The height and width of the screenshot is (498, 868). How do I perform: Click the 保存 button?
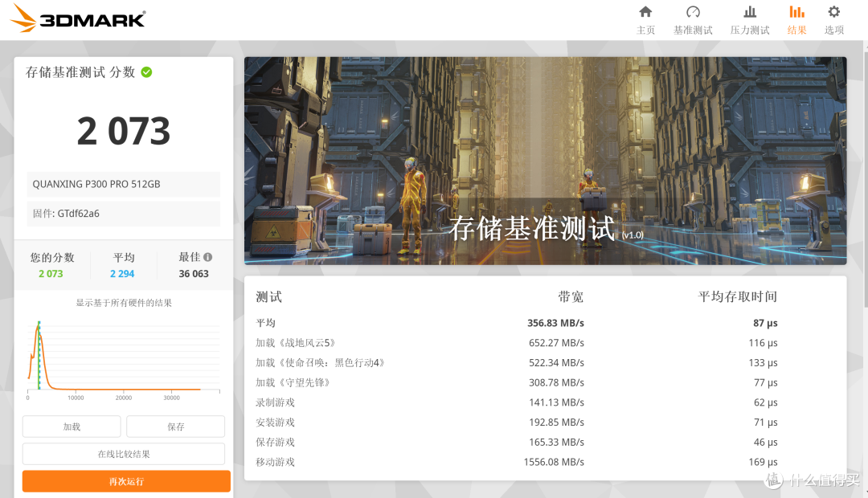click(175, 427)
